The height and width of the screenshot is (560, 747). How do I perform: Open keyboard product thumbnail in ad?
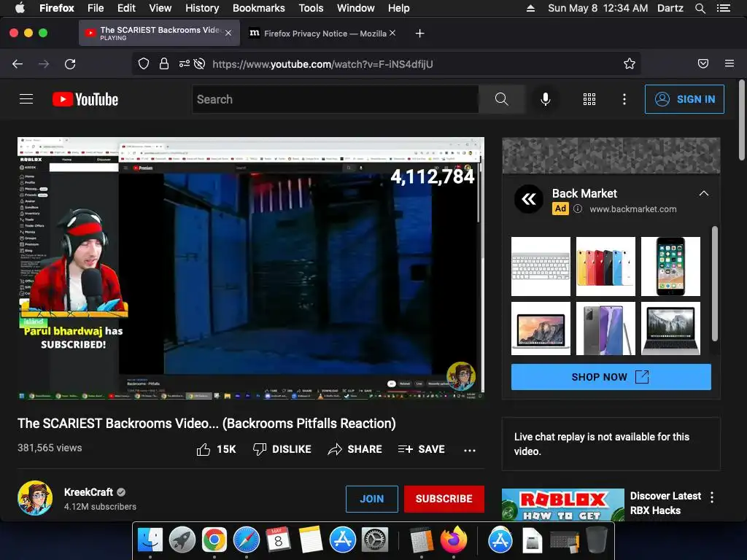(x=541, y=266)
